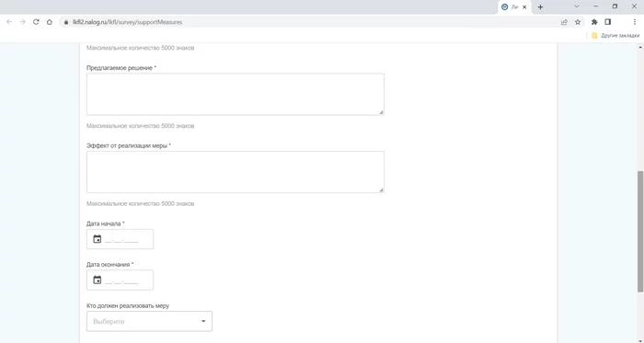Click resize handle of Эффект от реализации textarea

[x=382, y=190]
